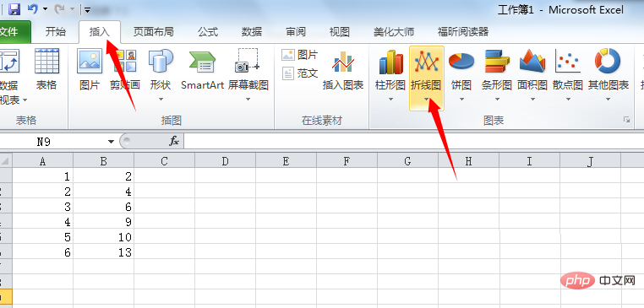The width and height of the screenshot is (644, 308).
Task: Click the 形状 shapes icon
Action: point(161,61)
